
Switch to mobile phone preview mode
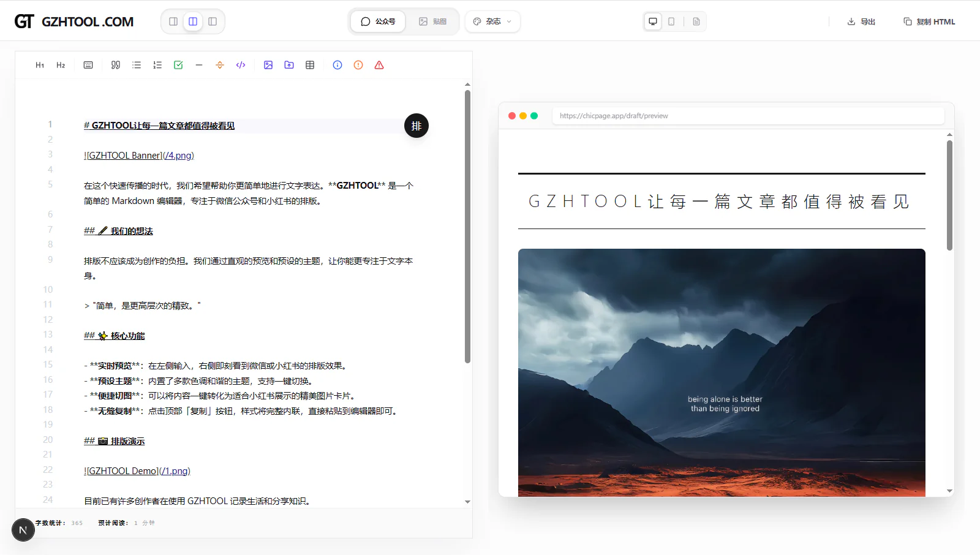(x=671, y=21)
